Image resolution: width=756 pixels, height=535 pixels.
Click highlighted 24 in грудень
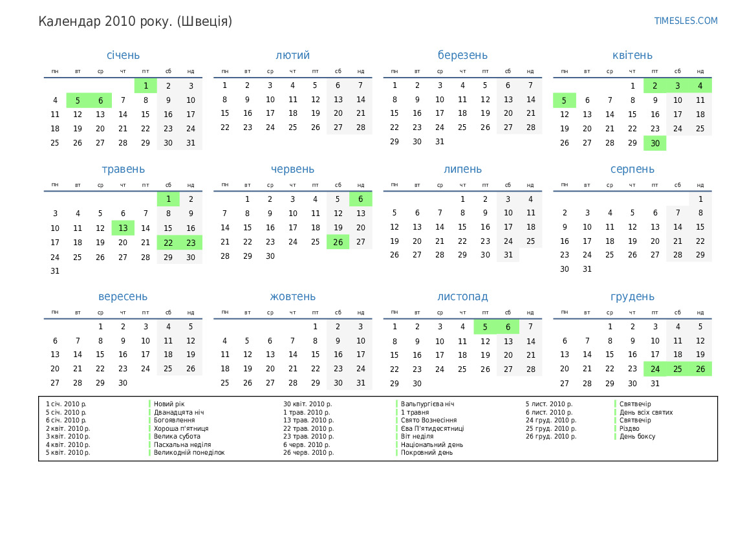(x=654, y=369)
